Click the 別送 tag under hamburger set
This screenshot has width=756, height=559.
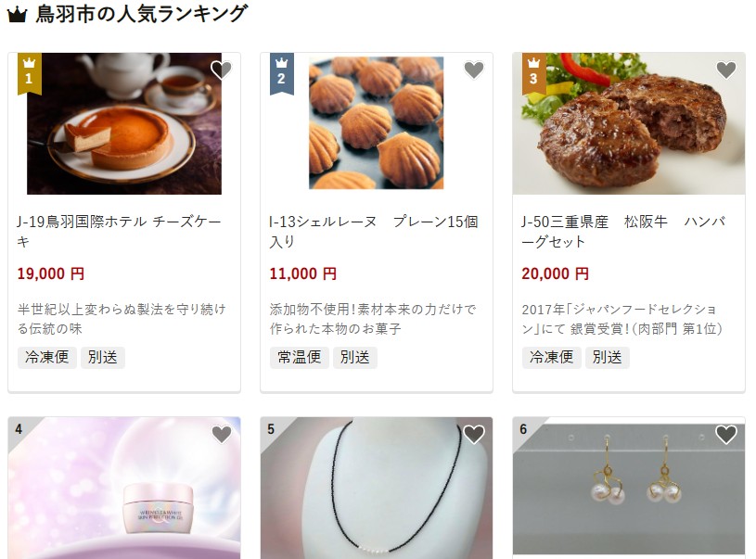(x=607, y=358)
